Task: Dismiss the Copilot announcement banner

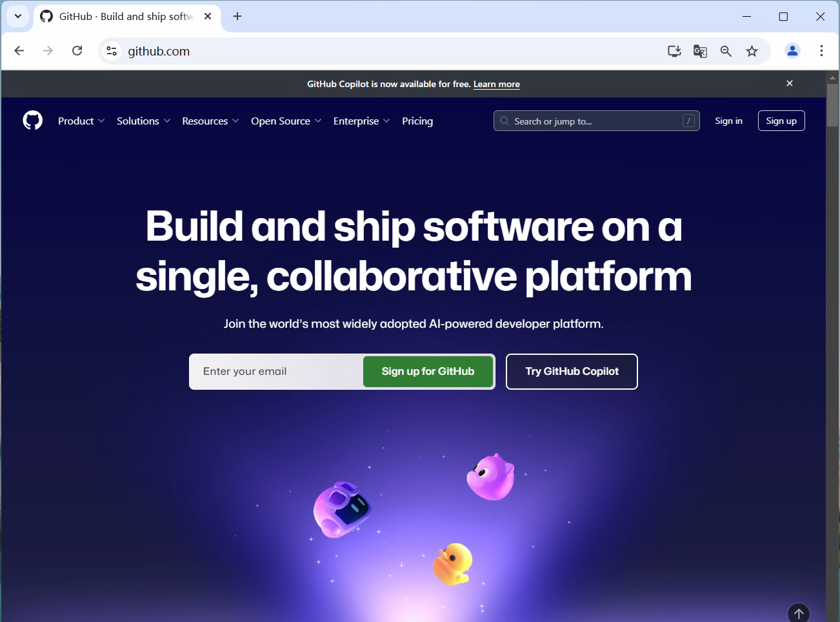Action: tap(790, 83)
